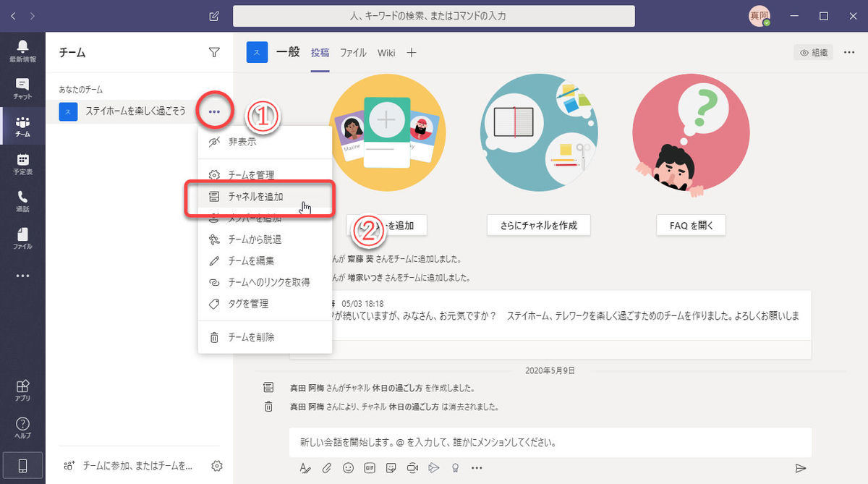Select チャネルを追加 in the context menu
Viewport: 868px width, 484px height.
coord(265,197)
